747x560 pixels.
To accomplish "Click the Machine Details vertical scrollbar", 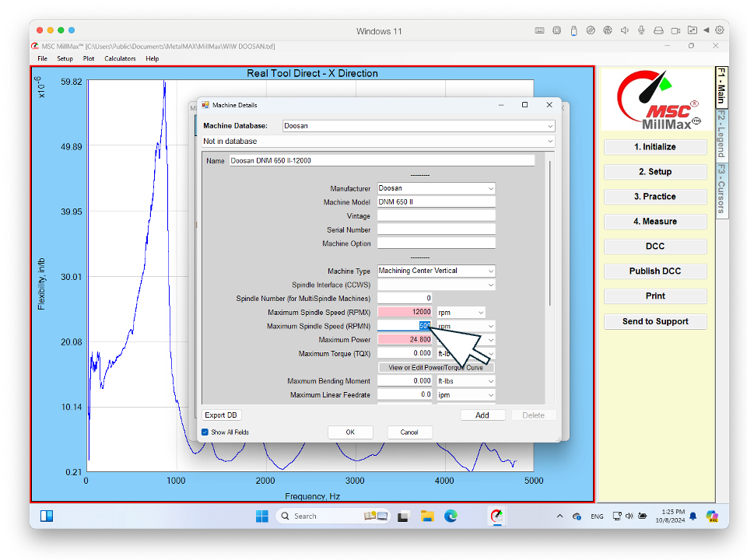I will coord(550,233).
